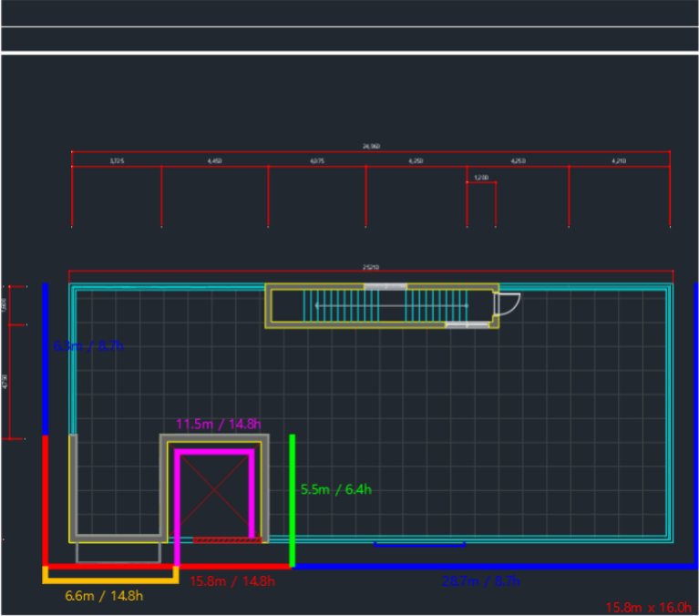Select the green 5.5m / 6.4h label
This screenshot has width=699, height=616.
tap(335, 489)
